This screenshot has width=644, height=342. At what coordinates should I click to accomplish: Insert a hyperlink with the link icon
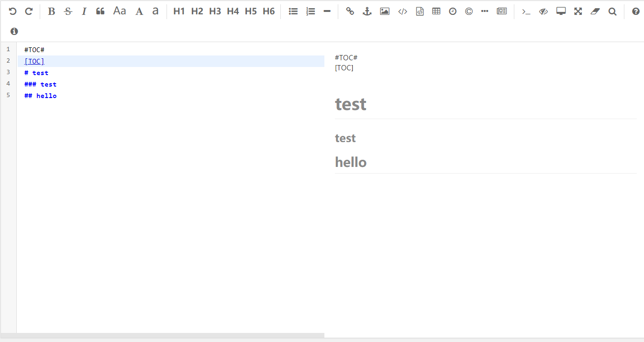(x=350, y=11)
